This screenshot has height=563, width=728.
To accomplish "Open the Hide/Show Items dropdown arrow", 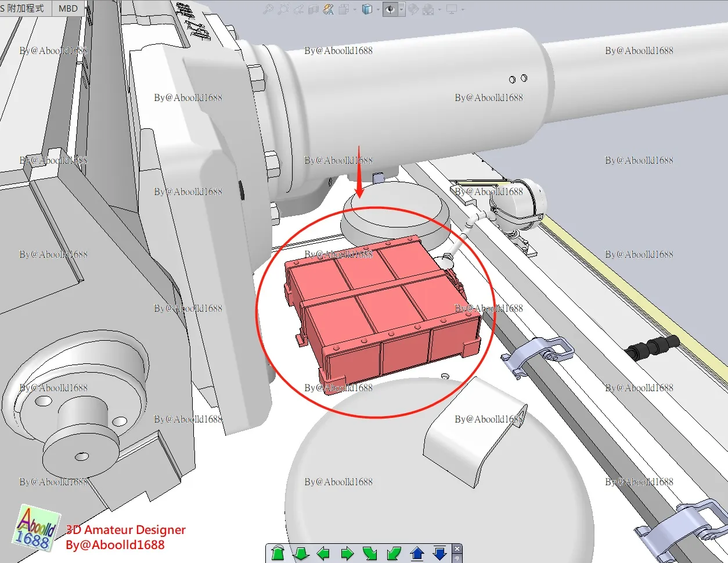I will [401, 10].
